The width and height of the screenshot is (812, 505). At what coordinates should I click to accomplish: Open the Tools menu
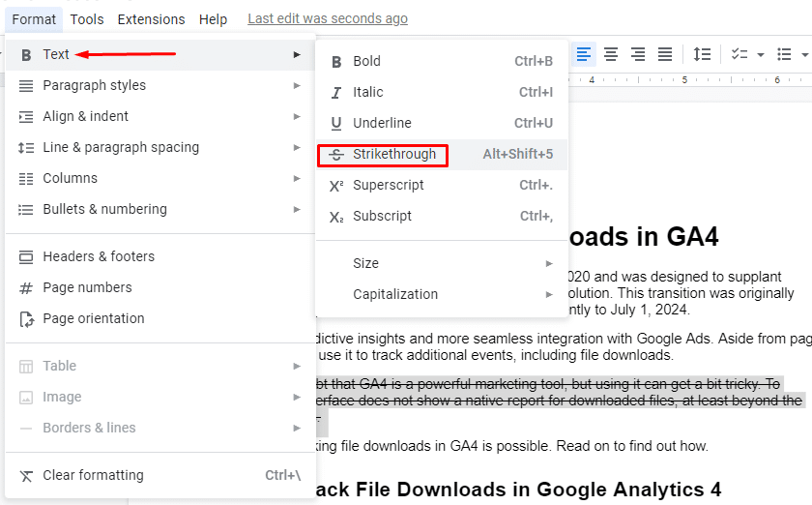point(87,19)
